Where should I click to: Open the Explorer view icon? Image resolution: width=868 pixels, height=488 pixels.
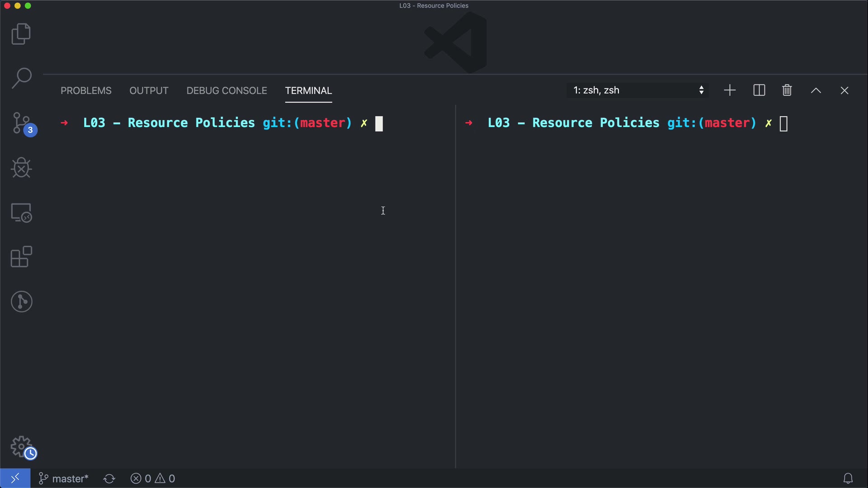21,34
